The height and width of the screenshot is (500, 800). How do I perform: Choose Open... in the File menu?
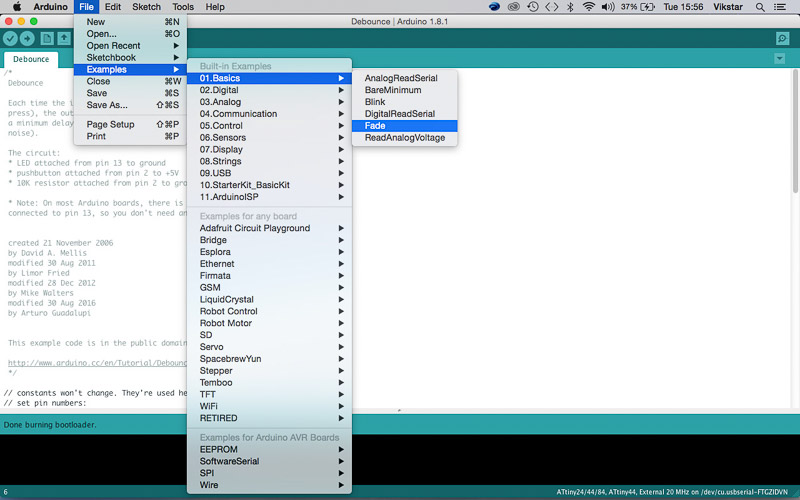(x=130, y=34)
